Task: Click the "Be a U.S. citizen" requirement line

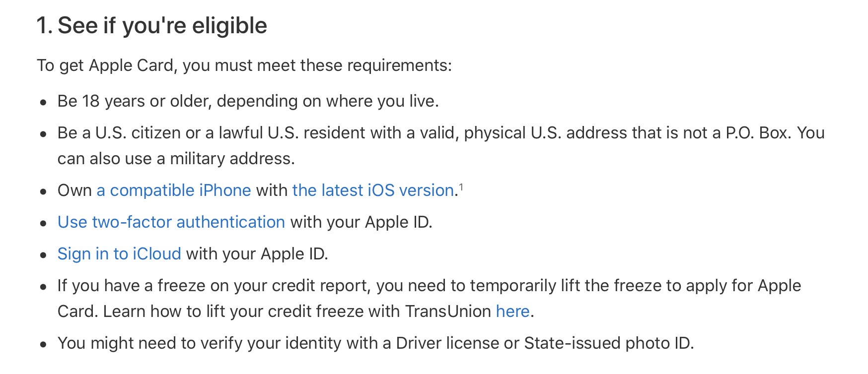Action: (x=441, y=133)
